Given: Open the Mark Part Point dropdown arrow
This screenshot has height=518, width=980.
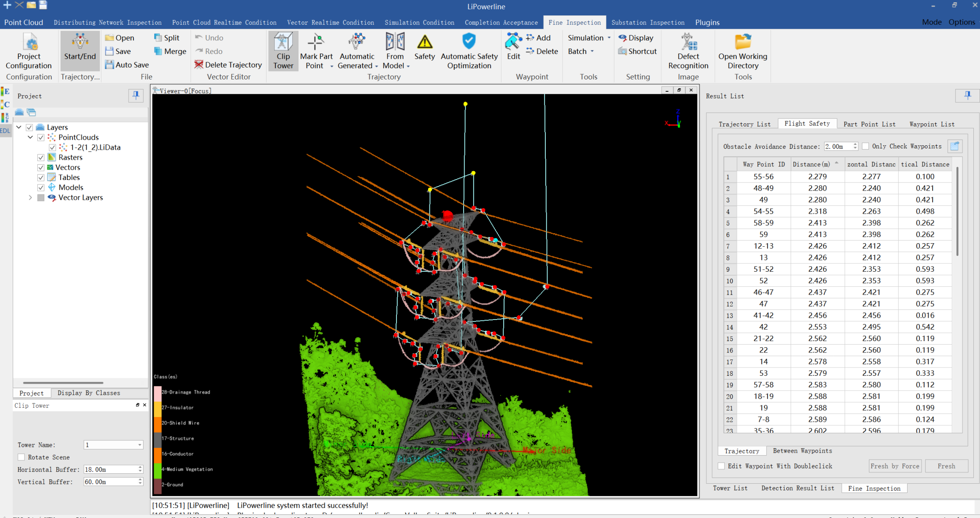Looking at the screenshot, I should tap(331, 66).
